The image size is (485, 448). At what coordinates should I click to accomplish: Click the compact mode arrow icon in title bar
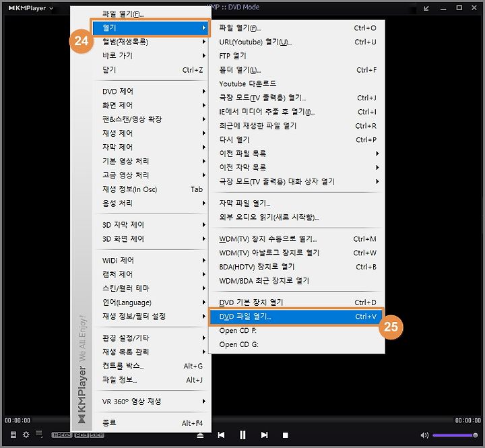coord(426,8)
